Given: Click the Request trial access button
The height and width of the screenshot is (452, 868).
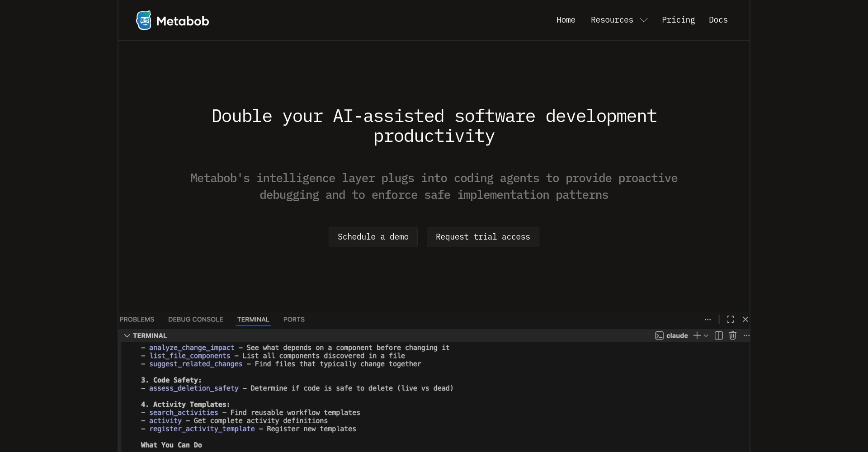Looking at the screenshot, I should (x=483, y=237).
